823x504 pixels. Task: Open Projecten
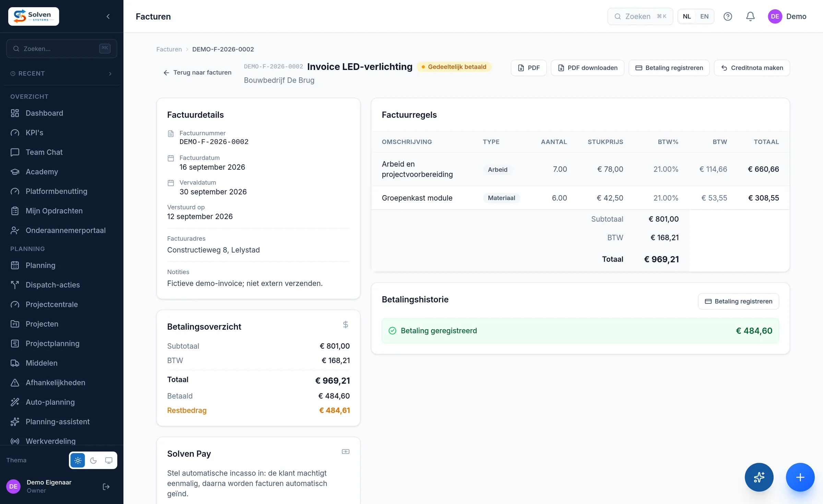(62, 324)
